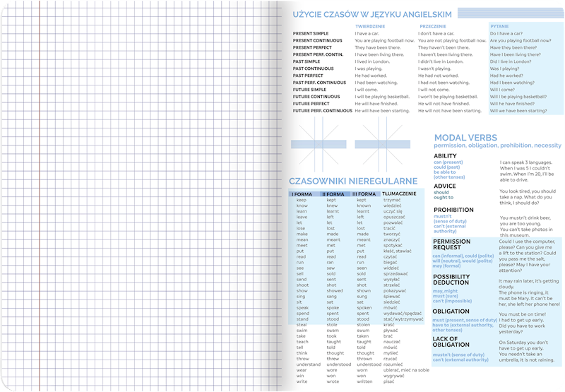Screen dimensions: 565x392
Task: Click the verb 'keep' in first column
Action: [x=302, y=200]
